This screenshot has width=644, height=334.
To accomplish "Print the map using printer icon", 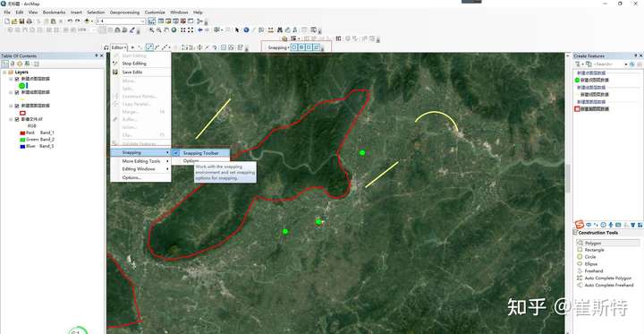I will point(30,21).
